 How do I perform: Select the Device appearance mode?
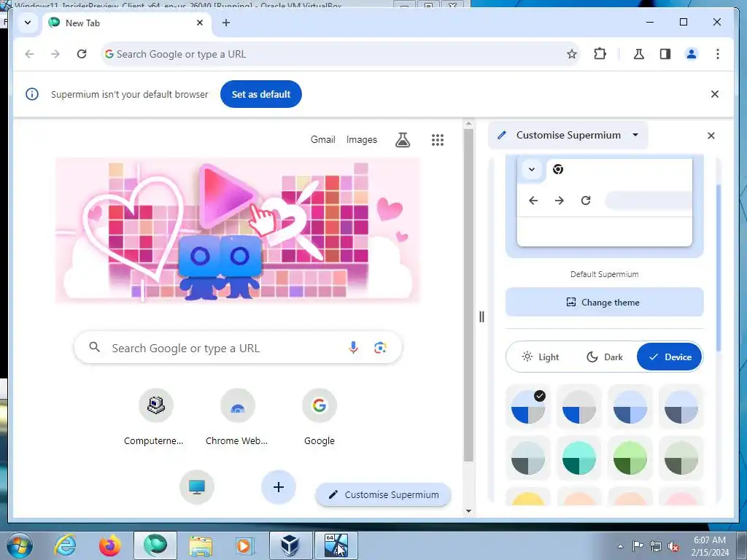point(670,357)
